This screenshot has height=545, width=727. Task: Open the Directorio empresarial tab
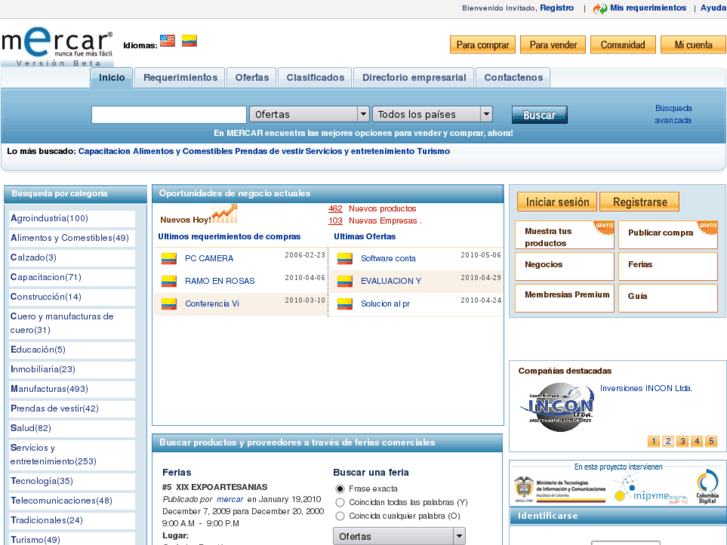point(414,78)
